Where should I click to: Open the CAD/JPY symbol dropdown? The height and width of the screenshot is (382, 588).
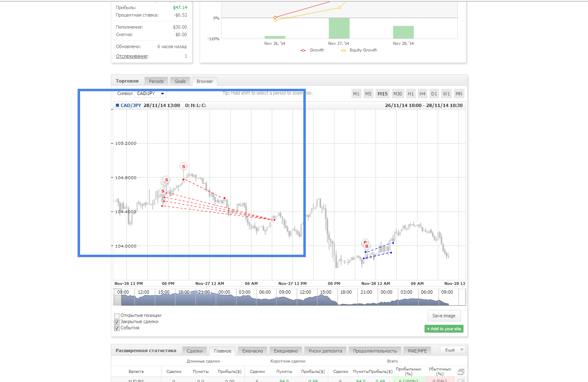[x=150, y=94]
